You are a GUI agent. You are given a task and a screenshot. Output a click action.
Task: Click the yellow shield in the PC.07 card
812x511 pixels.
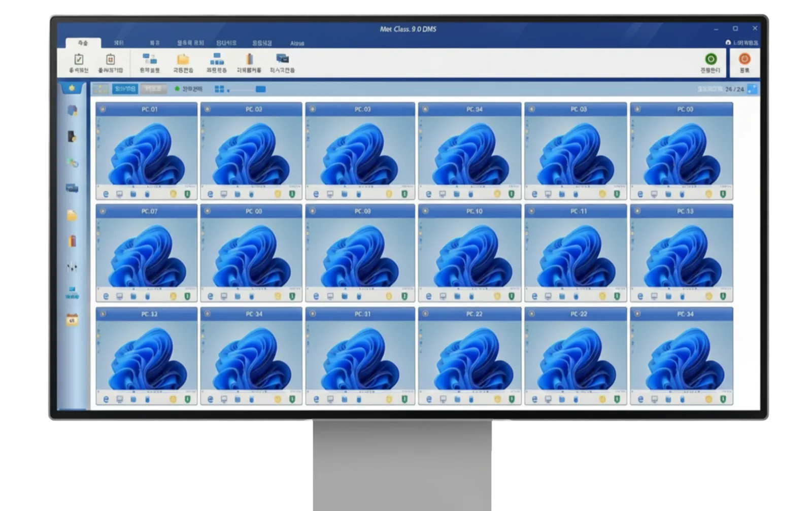coord(174,296)
